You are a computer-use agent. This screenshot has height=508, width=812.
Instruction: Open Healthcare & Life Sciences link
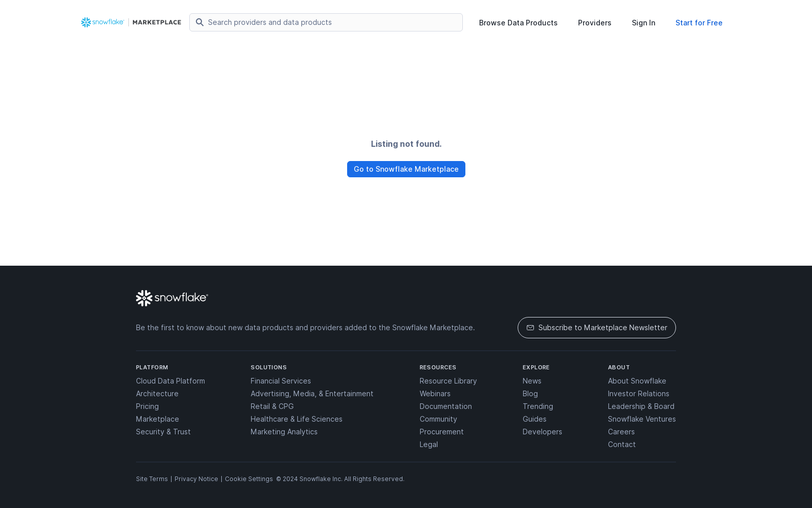[x=296, y=419]
